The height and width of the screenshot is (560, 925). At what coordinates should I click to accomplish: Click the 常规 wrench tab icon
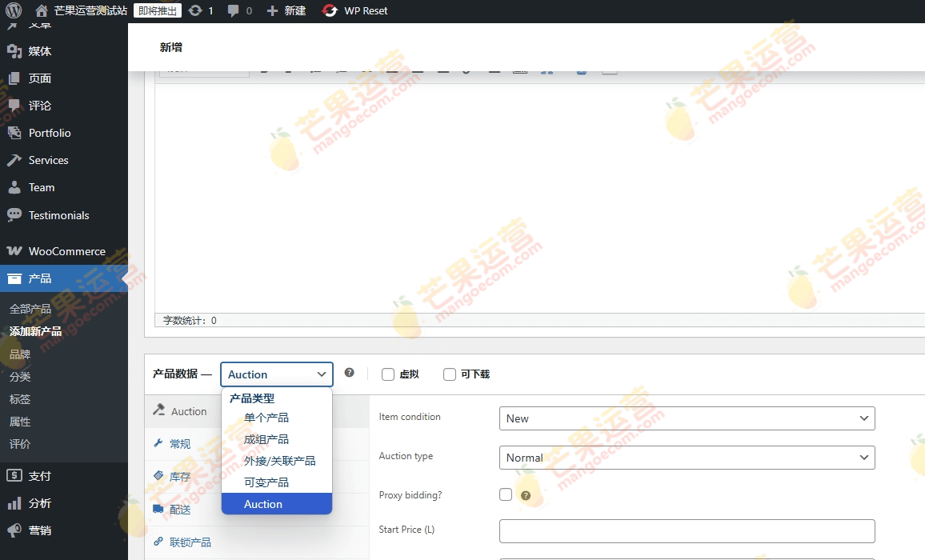158,442
